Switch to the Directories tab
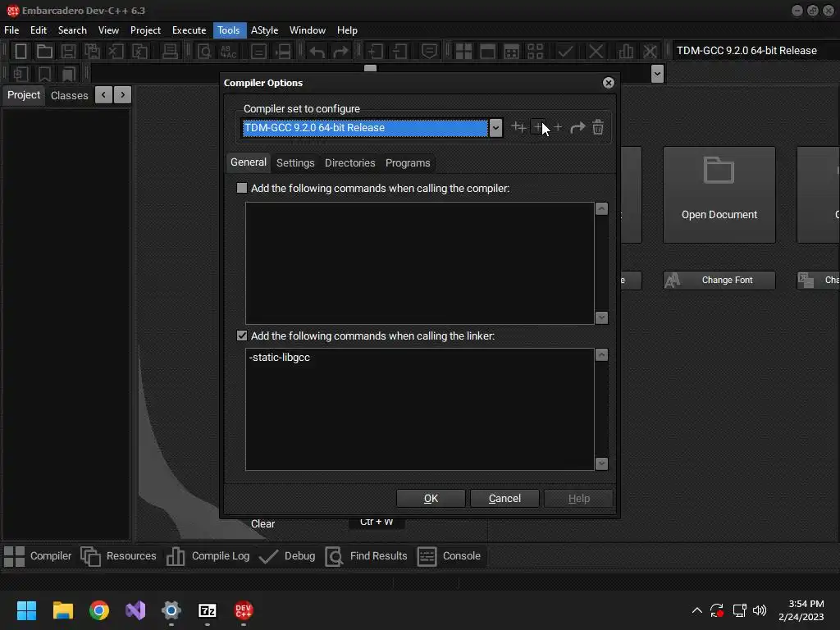 (349, 163)
